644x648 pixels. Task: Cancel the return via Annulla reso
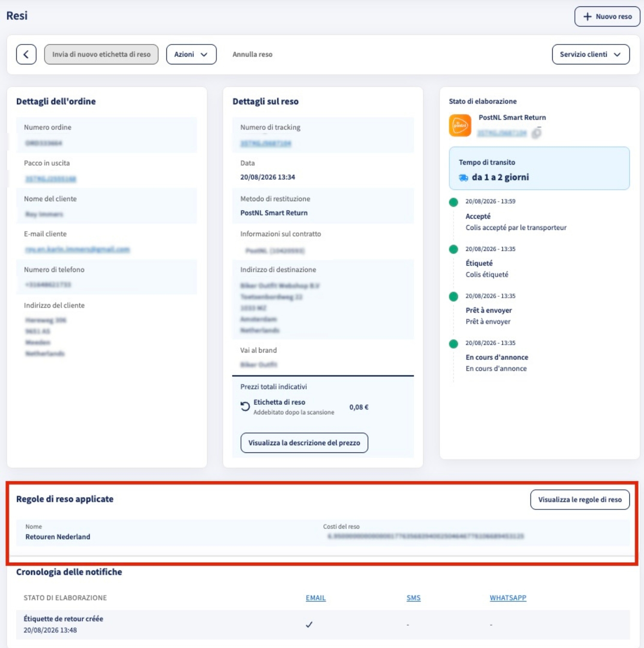tap(253, 54)
